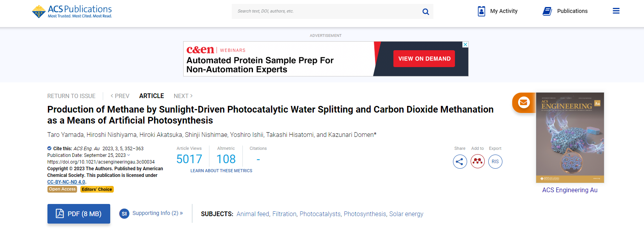Open the Publications menu
This screenshot has width=644, height=233.
[565, 11]
